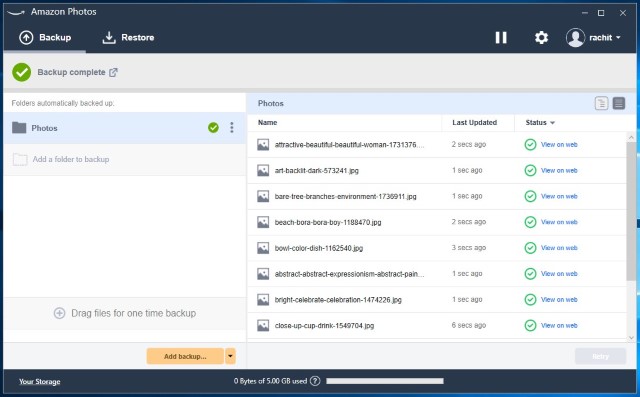Select file name abstract-abstract-expressionism-abstract-pain...
Image resolution: width=640 pixels, height=397 pixels.
(x=349, y=274)
